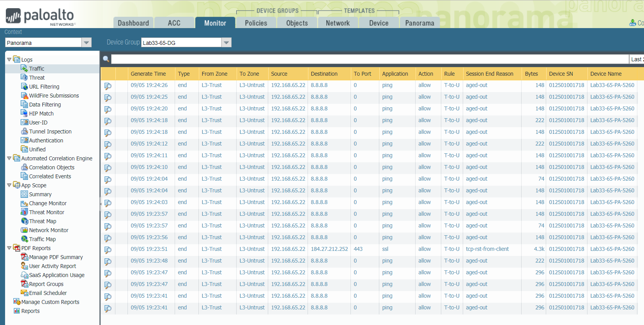This screenshot has width=644, height=325.
Task: Open details icon for the ssl log row
Action: [x=108, y=250]
